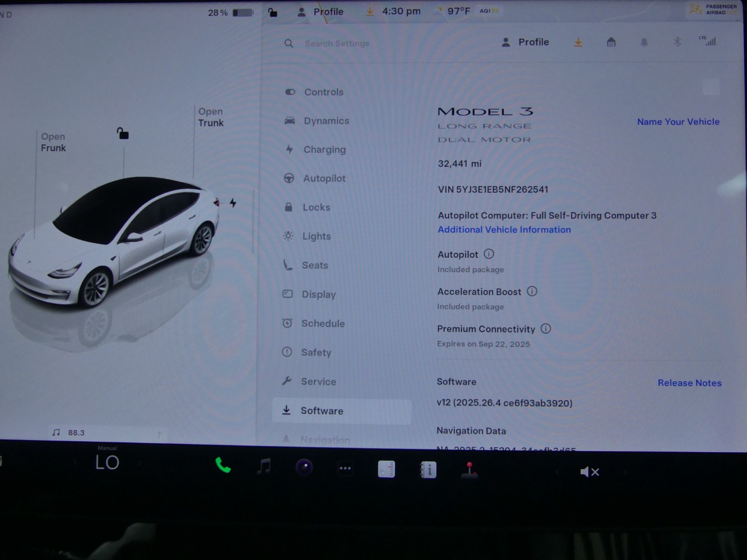Click the Passenger Airbag indicator
Viewport: 747px width, 560px height.
714,9
